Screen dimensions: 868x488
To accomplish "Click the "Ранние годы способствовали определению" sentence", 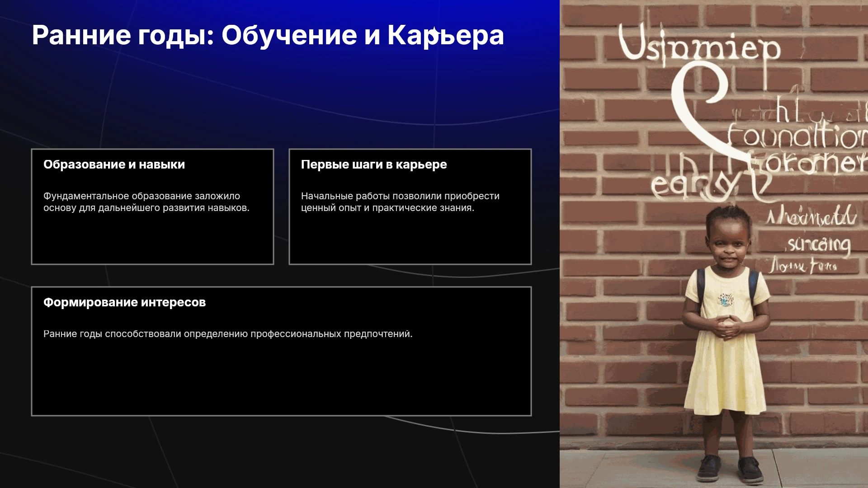I will coord(228,334).
